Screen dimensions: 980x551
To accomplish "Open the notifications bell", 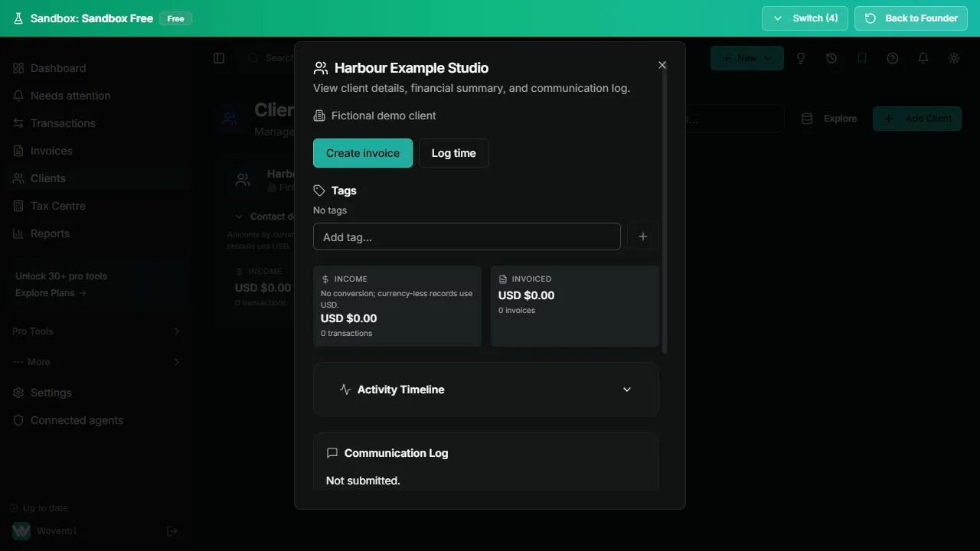I will [x=923, y=58].
